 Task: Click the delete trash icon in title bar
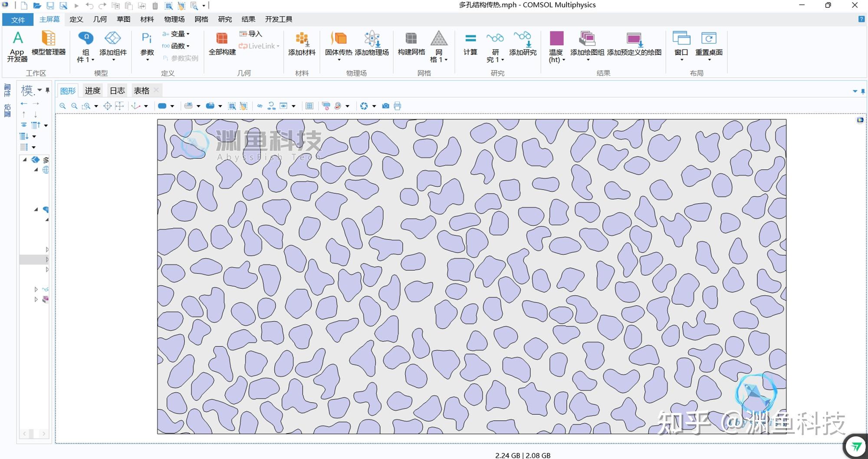[155, 6]
